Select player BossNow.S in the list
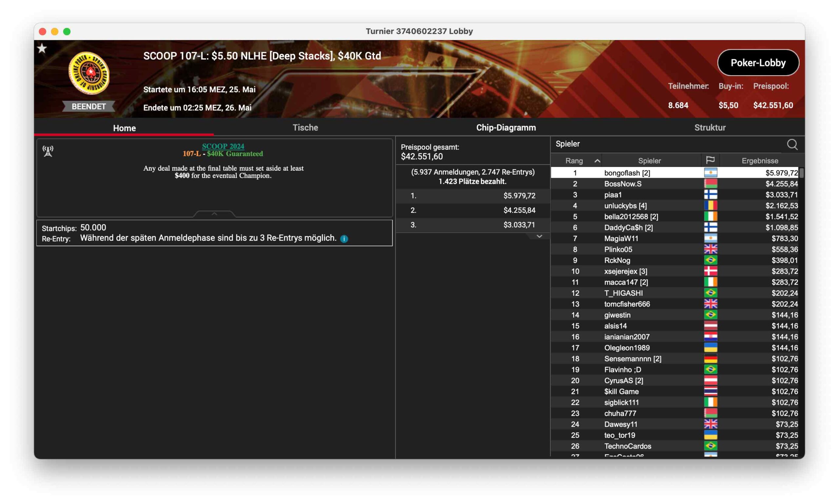The image size is (839, 504). (x=676, y=184)
